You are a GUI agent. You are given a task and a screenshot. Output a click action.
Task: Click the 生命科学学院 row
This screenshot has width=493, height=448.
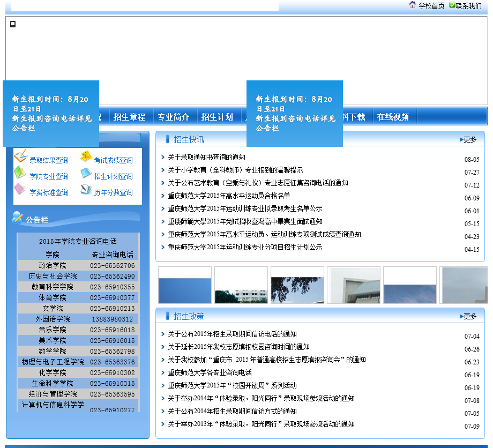pos(78,383)
